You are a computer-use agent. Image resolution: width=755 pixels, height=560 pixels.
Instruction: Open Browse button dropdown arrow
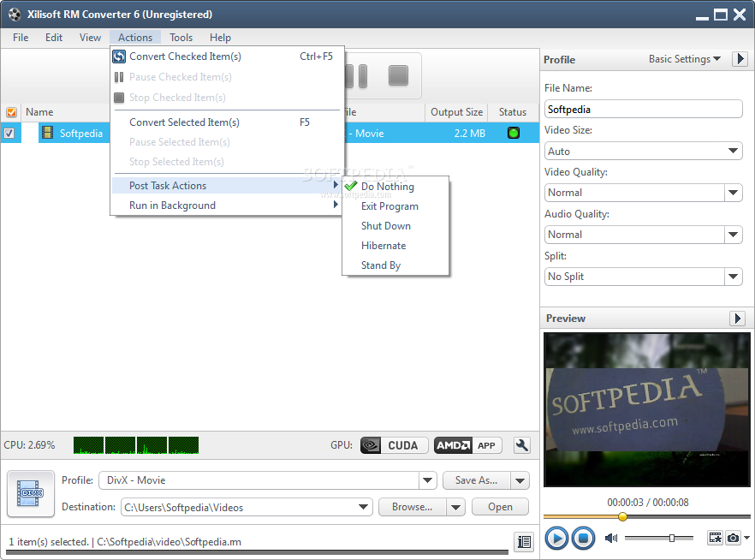click(455, 507)
